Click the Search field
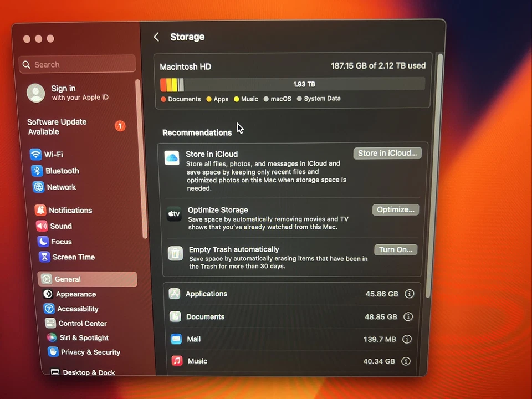Image resolution: width=532 pixels, height=399 pixels. pos(78,64)
